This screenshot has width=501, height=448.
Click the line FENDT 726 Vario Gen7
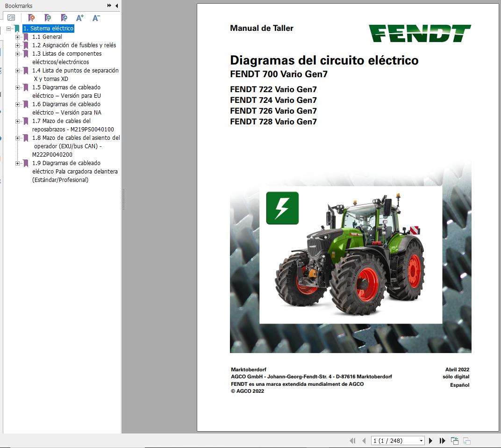click(x=273, y=111)
